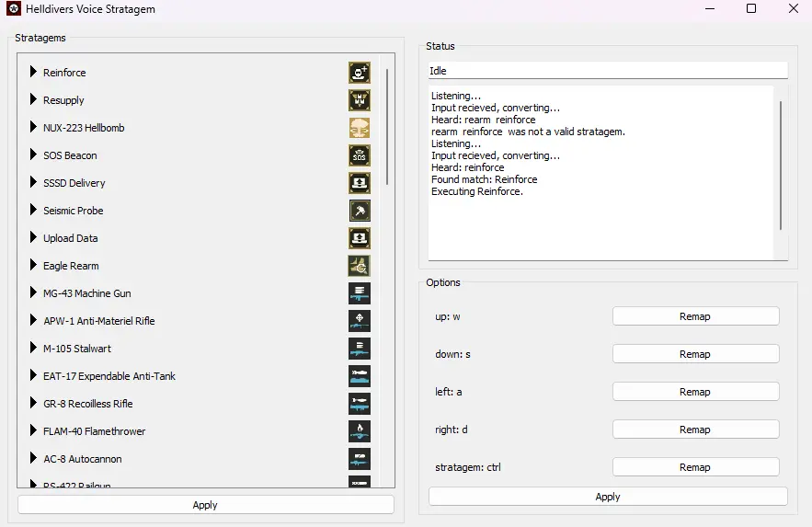Image resolution: width=812 pixels, height=527 pixels.
Task: Click the AC-8 Autocannon icon
Action: coord(360,459)
